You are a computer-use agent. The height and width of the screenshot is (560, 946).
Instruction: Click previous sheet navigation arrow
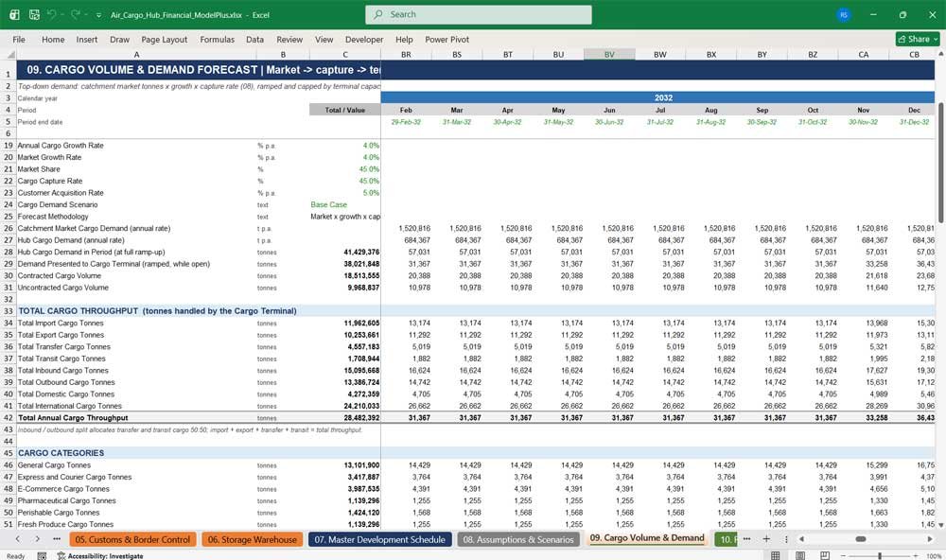pyautogui.click(x=17, y=539)
